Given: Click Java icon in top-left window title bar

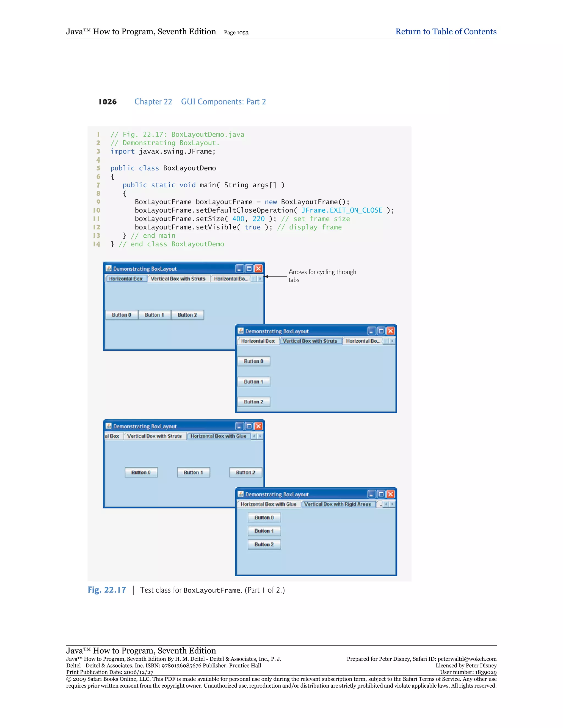Looking at the screenshot, I should (109, 269).
